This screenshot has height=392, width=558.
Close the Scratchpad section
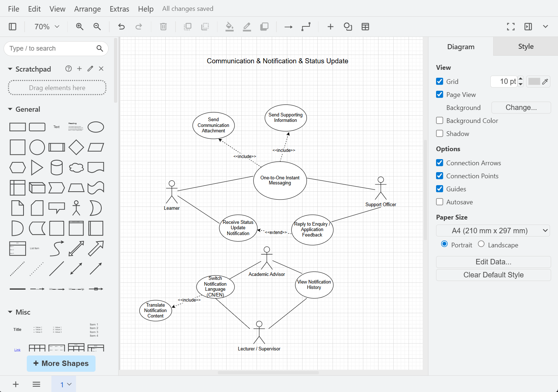point(101,69)
